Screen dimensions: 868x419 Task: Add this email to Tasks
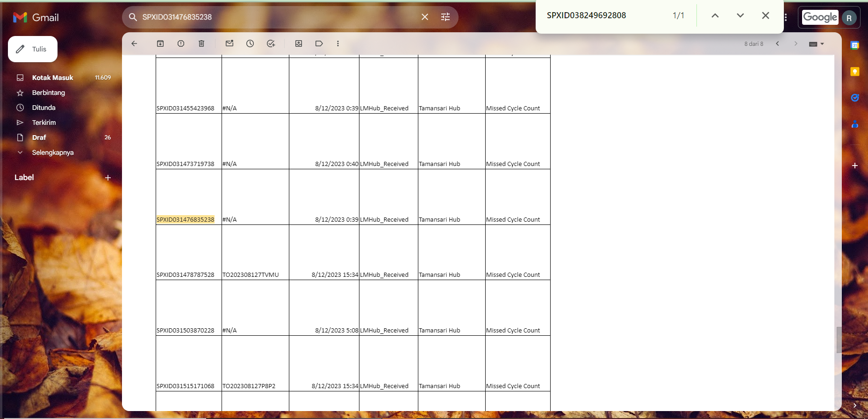tap(271, 43)
